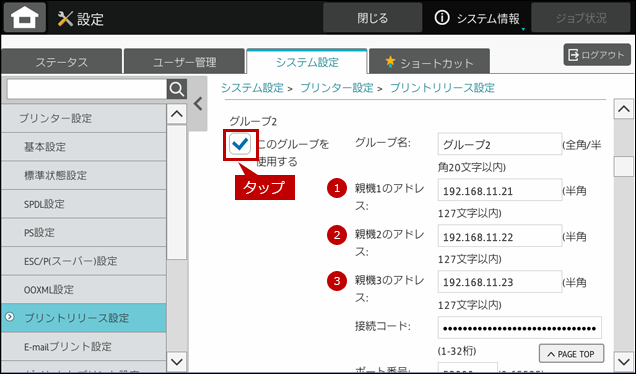Focus the settings search field
Viewport: 636px width, 374px height.
pyautogui.click(x=87, y=89)
